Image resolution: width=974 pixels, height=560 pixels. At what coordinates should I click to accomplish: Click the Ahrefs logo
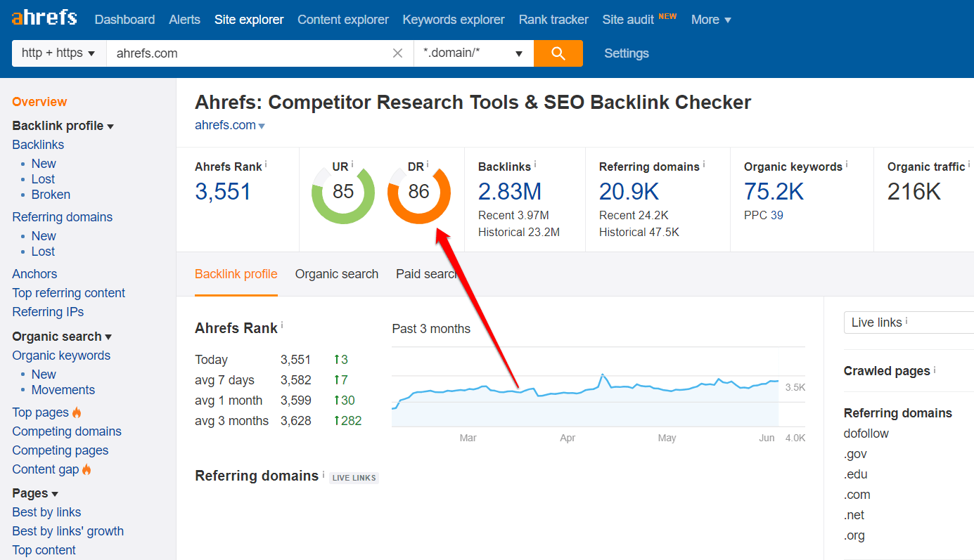[x=44, y=18]
